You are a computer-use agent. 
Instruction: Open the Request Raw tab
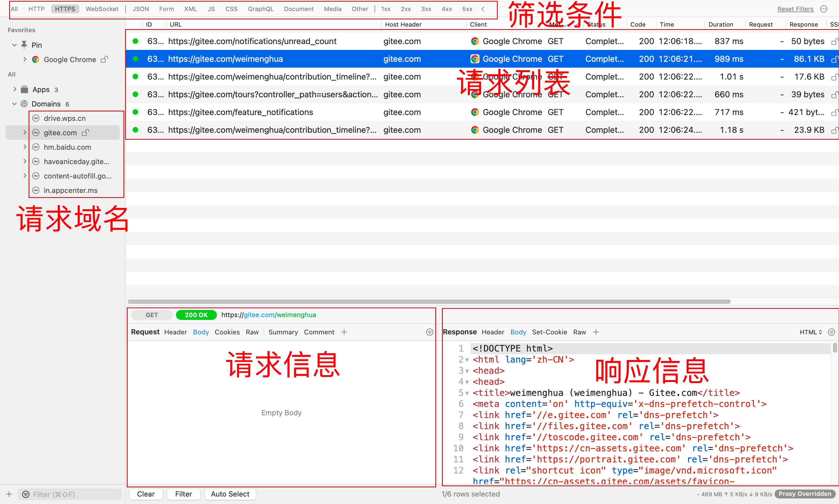(252, 332)
